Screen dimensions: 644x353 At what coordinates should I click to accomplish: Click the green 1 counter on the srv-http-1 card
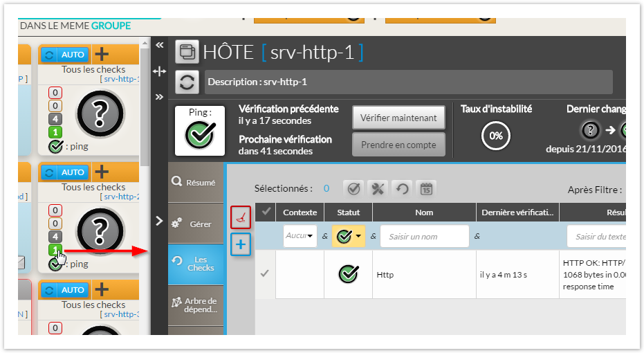click(x=55, y=132)
